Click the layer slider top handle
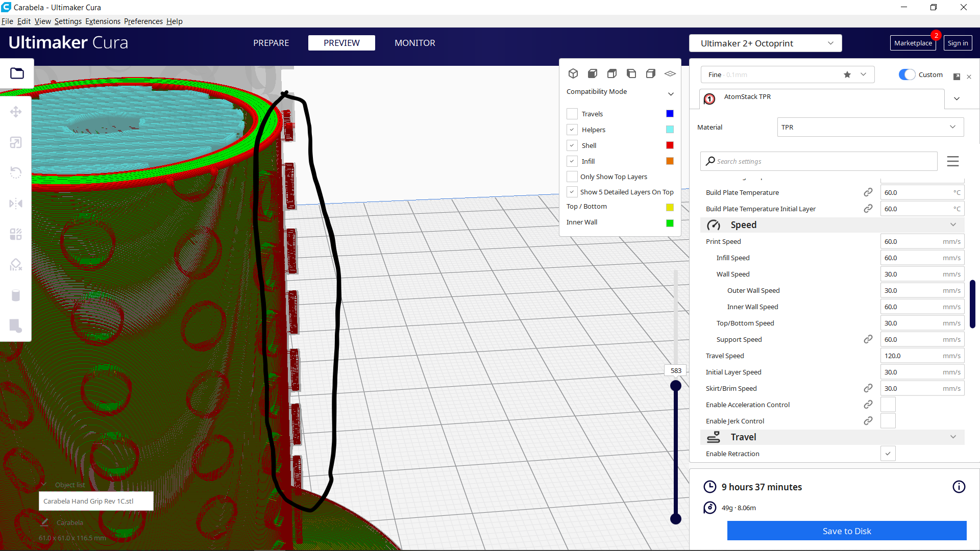Image resolution: width=980 pixels, height=551 pixels. (x=676, y=386)
